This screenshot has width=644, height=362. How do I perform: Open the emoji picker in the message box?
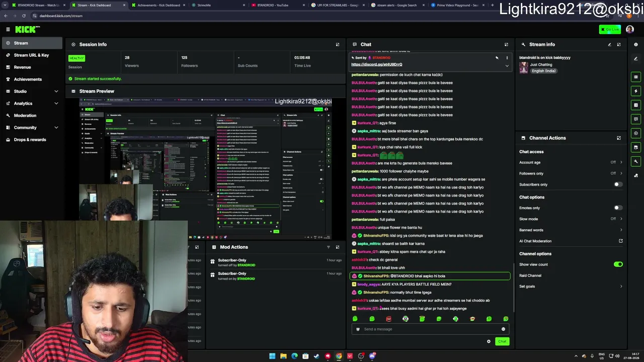(x=503, y=329)
